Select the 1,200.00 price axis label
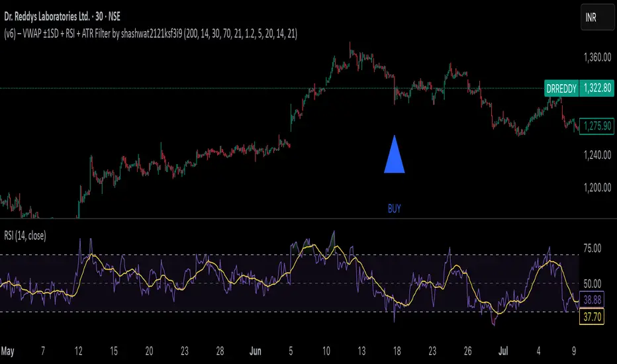 point(597,187)
